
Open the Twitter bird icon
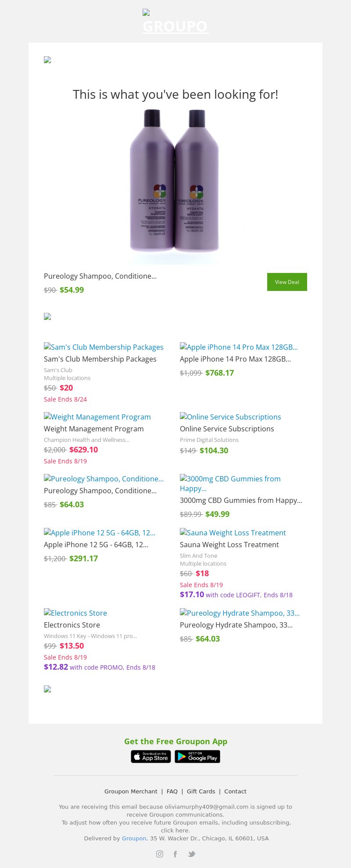point(191,854)
